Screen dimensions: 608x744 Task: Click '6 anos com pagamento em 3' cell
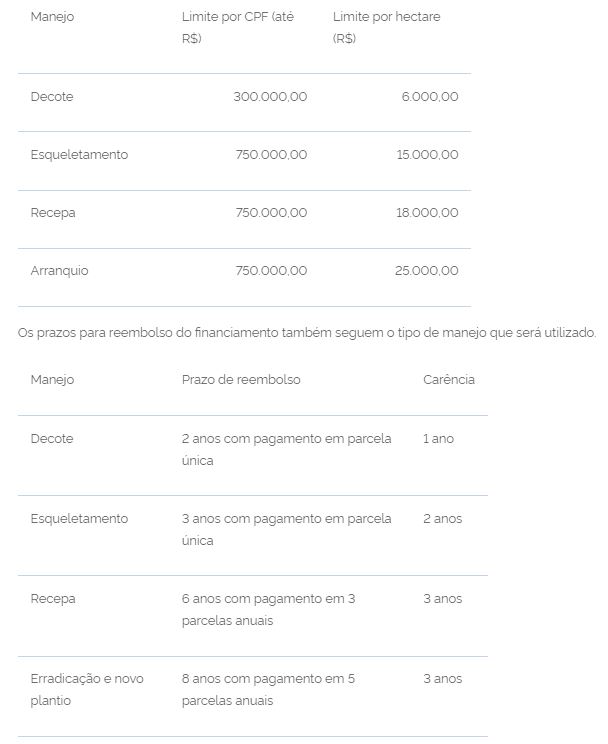pos(268,609)
